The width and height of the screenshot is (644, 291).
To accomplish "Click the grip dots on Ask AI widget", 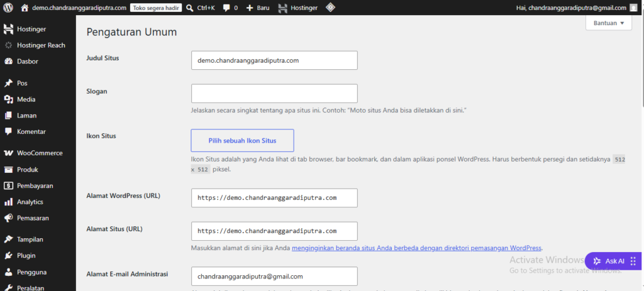I will [633, 261].
